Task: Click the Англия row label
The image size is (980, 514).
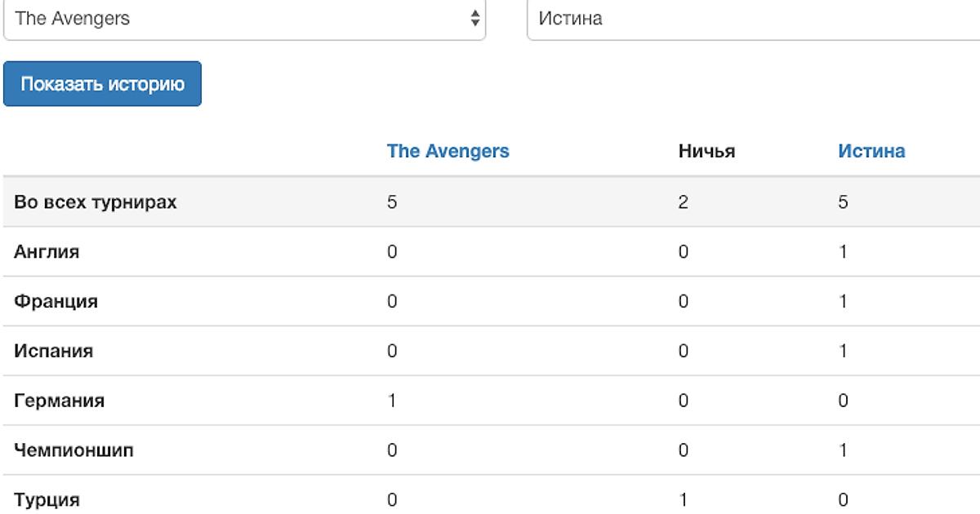Action: pos(47,252)
